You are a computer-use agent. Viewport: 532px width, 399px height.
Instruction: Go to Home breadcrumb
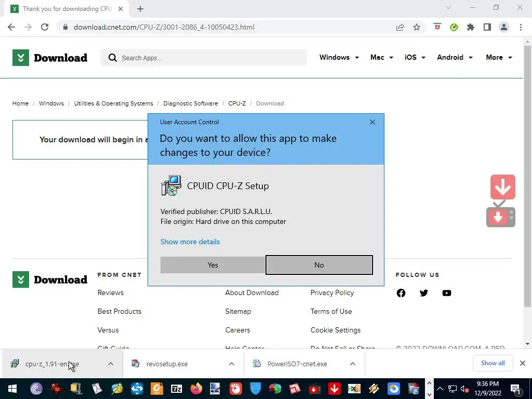point(20,103)
